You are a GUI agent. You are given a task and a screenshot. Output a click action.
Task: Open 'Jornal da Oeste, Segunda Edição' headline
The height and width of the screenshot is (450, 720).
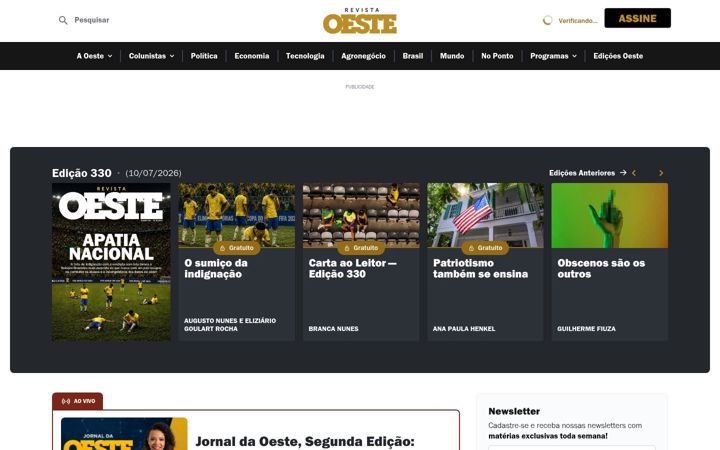click(x=305, y=442)
